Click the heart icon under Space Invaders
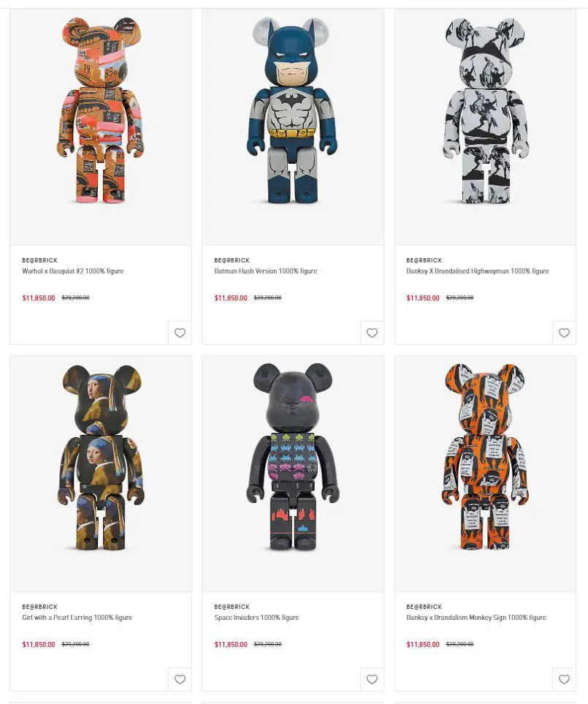This screenshot has height=704, width=588. (x=372, y=679)
